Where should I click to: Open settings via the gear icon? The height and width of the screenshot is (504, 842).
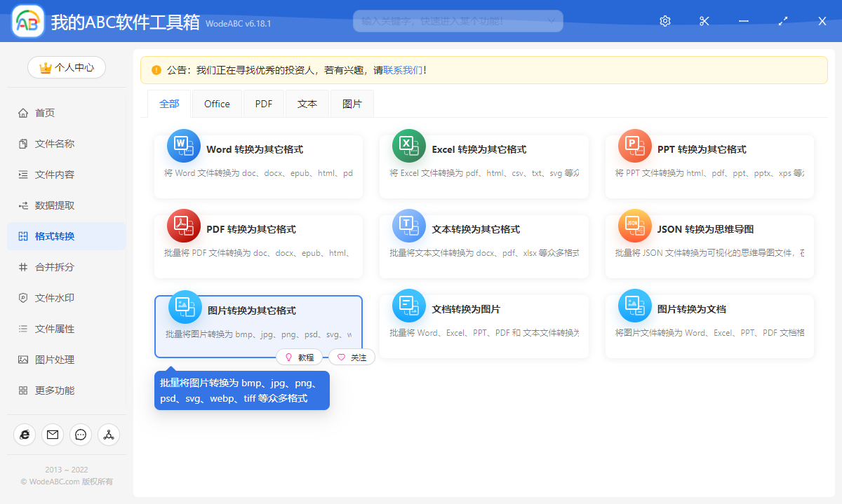pyautogui.click(x=664, y=21)
